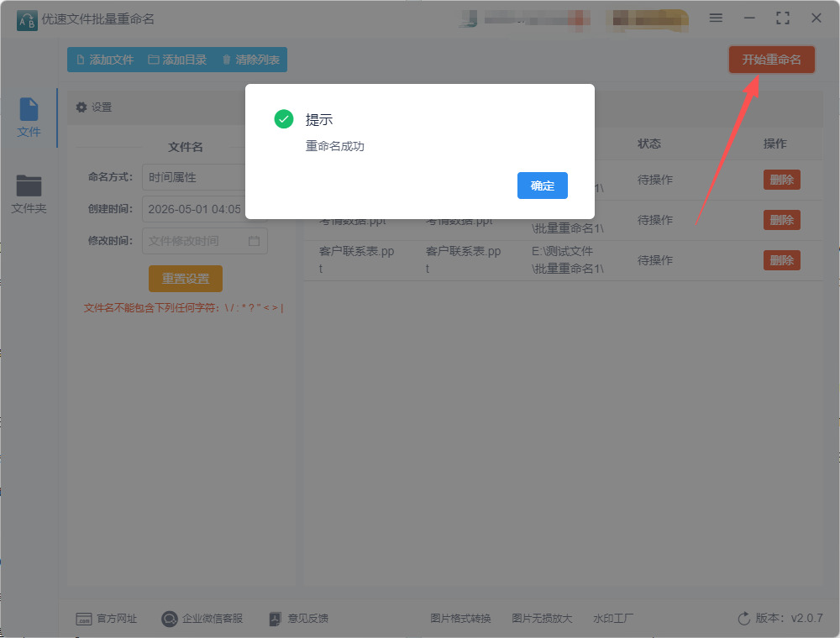
Task: Open the hamburger menu in title bar
Action: point(716,18)
